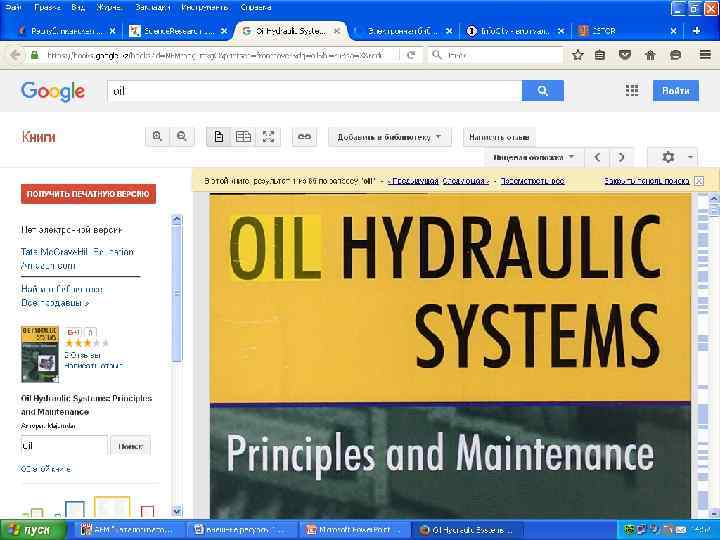Image resolution: width=720 pixels, height=540 pixels.
Task: Click 'Получить печатную версию' red button
Action: pyautogui.click(x=88, y=194)
